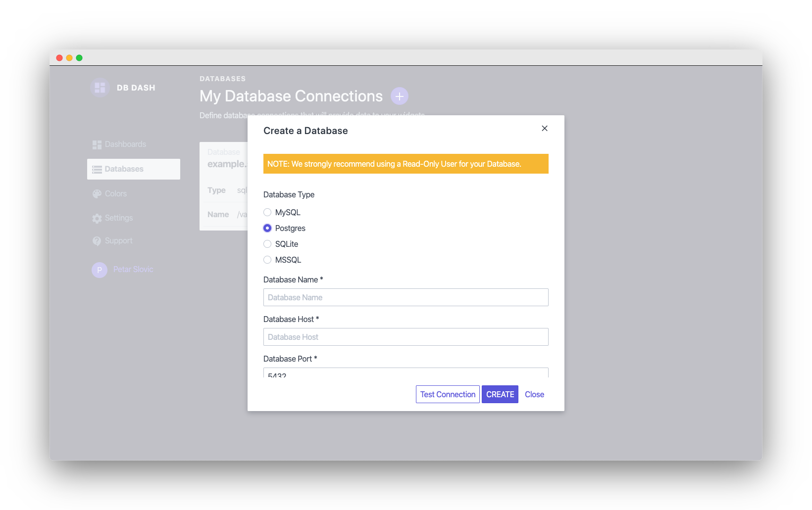Focus the Database Name input field
The height and width of the screenshot is (510, 812).
(406, 297)
